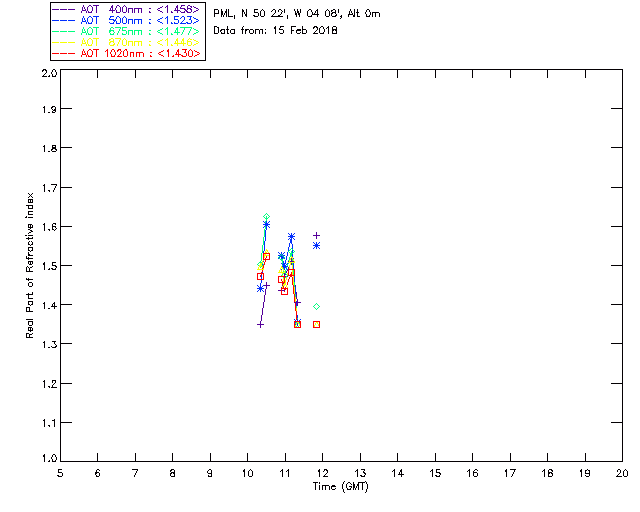640x512 pixels.
Task: Click the PML station location title text
Action: tap(297, 13)
